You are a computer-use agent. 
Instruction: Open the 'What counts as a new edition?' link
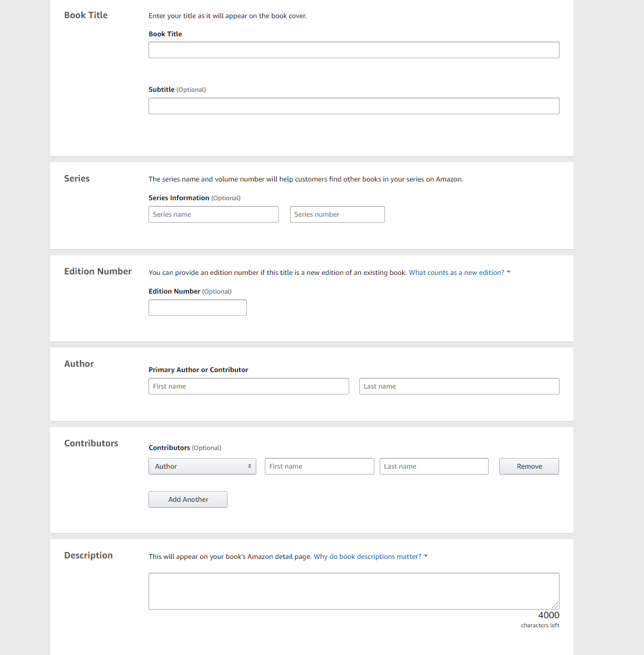point(457,273)
